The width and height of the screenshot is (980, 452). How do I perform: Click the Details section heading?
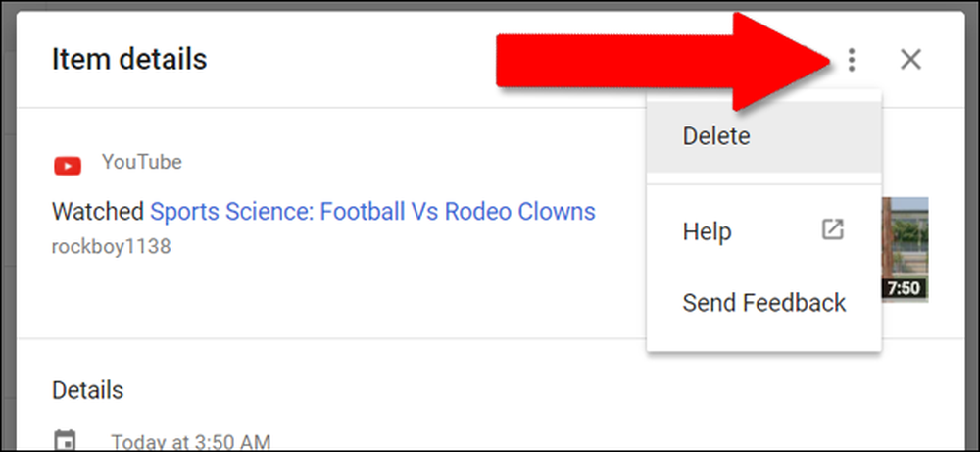pyautogui.click(x=87, y=391)
